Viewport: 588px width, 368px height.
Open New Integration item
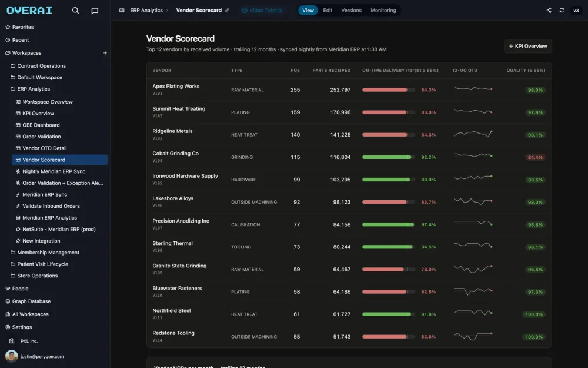[38, 241]
